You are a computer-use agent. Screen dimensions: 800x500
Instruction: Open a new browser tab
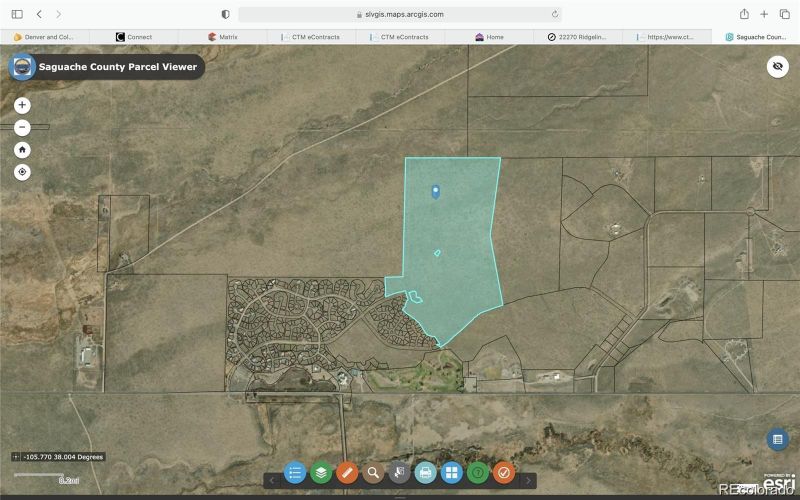click(764, 14)
